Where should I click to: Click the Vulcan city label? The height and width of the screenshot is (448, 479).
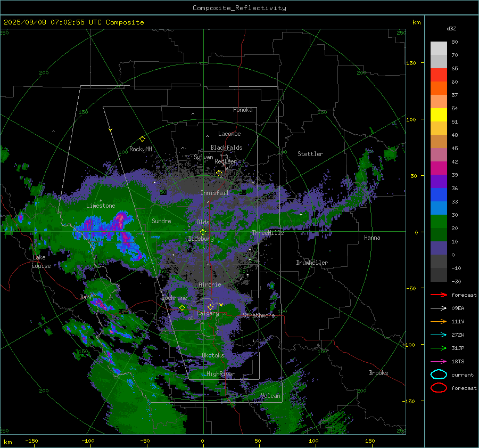(270, 396)
